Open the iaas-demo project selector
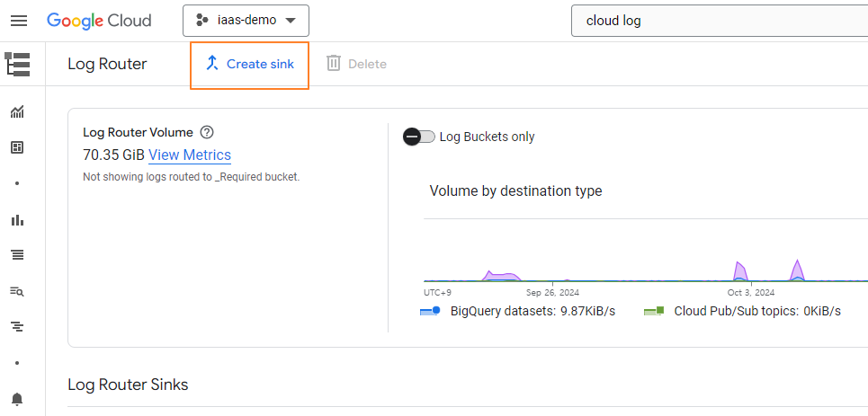Image resolution: width=868 pixels, height=416 pixels. 246,21
